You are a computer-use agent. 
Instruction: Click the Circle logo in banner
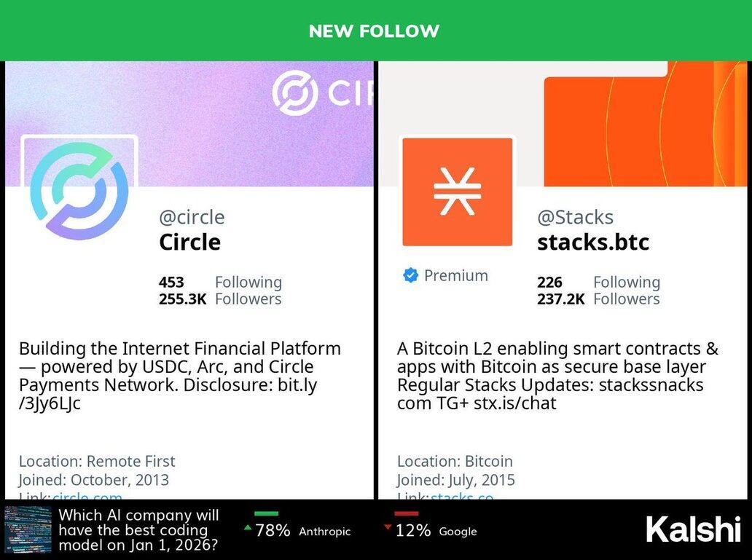point(295,92)
